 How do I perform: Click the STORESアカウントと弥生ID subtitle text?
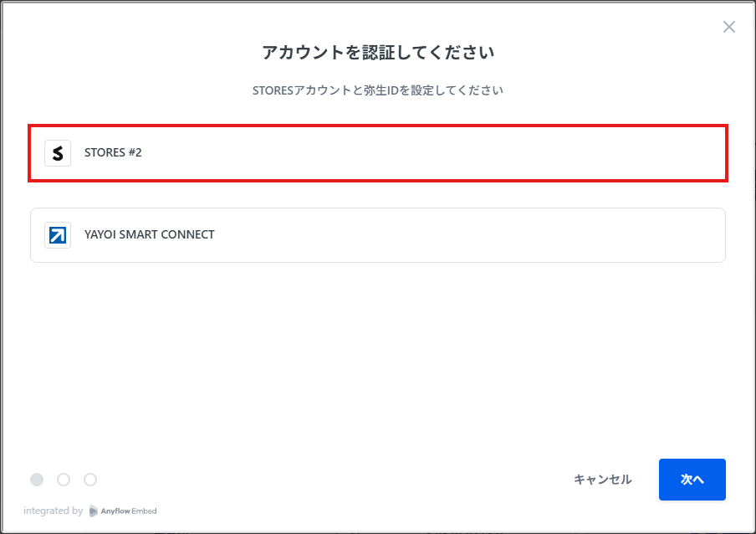coord(378,90)
